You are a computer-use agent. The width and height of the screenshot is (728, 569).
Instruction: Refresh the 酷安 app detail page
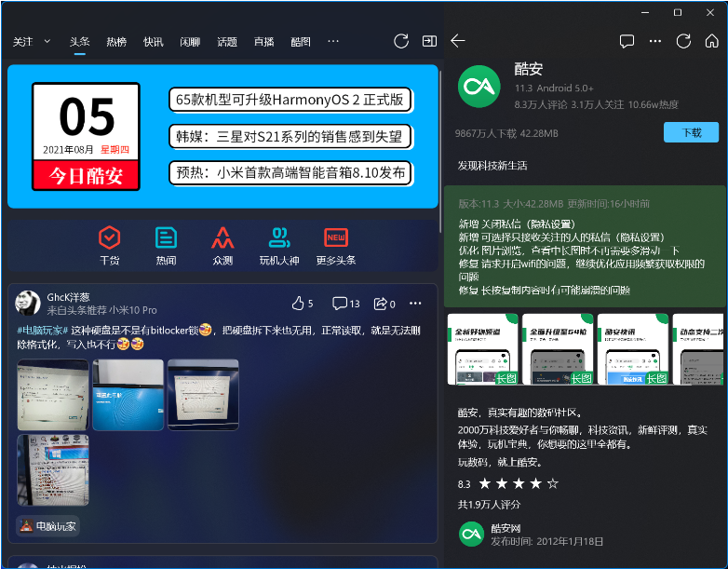pyautogui.click(x=683, y=41)
